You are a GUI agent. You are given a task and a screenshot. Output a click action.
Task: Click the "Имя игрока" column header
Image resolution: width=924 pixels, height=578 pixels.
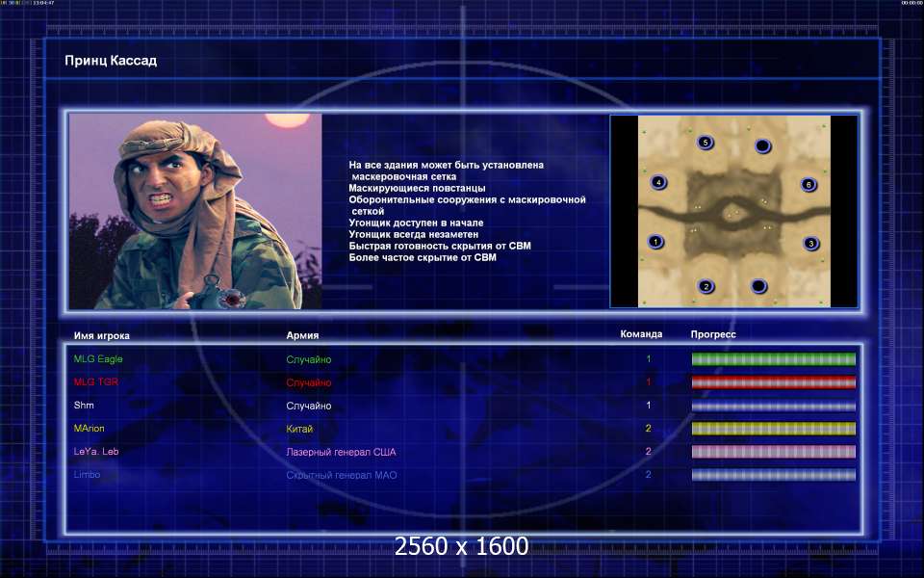(x=102, y=335)
